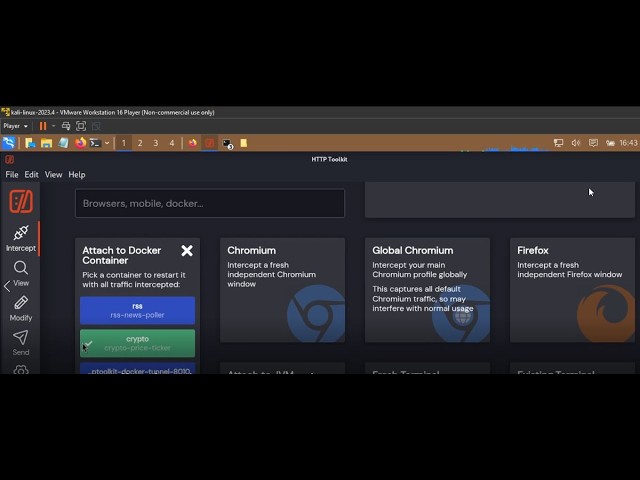The width and height of the screenshot is (640, 480).
Task: Close the Attach to Docker Container card
Action: click(187, 250)
